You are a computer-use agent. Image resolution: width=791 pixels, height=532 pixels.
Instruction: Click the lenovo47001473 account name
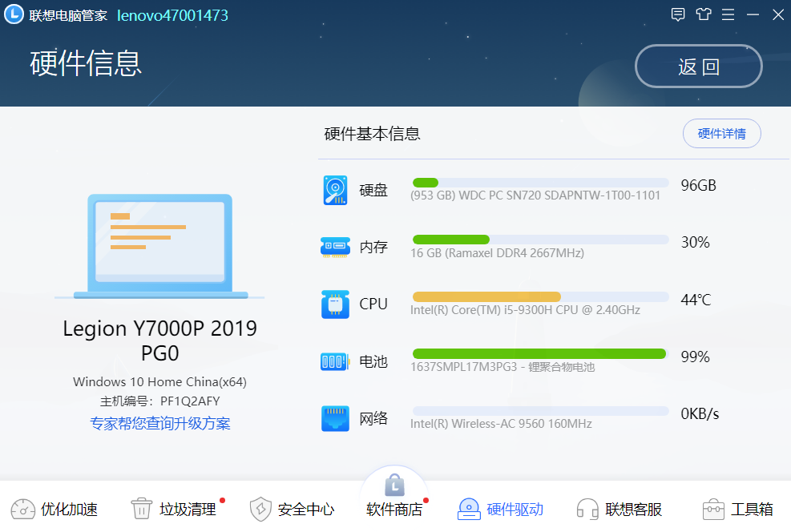pyautogui.click(x=172, y=16)
